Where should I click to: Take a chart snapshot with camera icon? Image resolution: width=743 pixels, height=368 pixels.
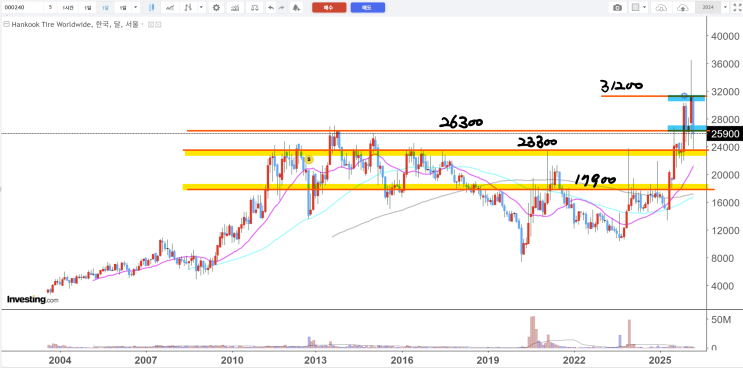tap(617, 8)
